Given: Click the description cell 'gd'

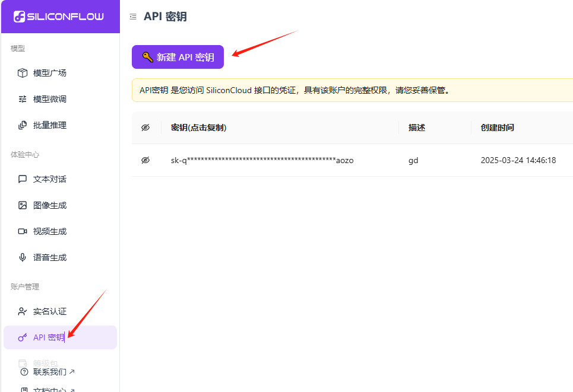Looking at the screenshot, I should tap(413, 160).
